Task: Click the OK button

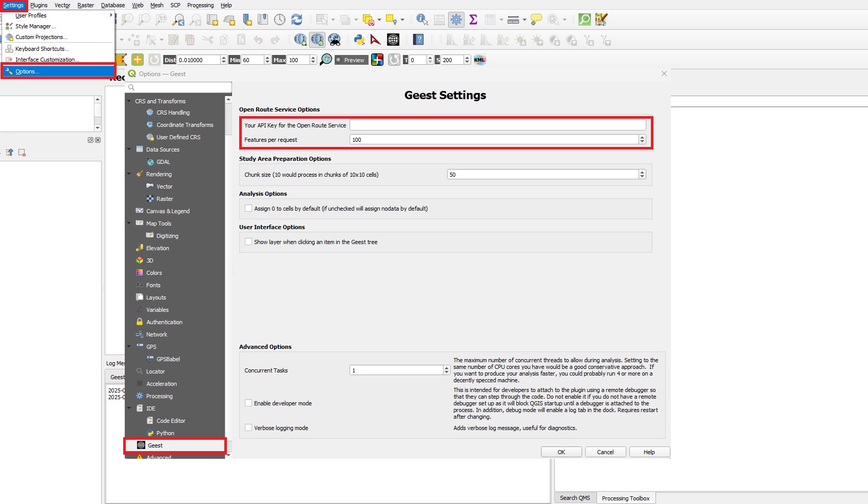Action: (562, 452)
